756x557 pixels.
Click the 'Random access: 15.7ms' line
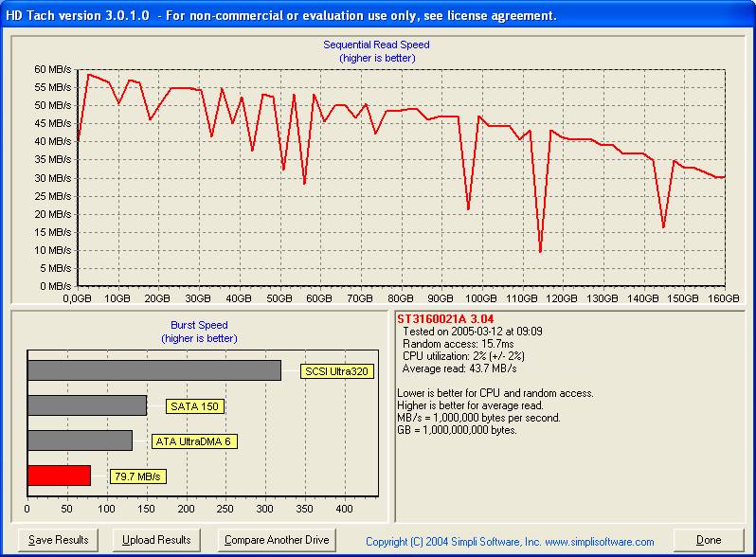click(458, 344)
